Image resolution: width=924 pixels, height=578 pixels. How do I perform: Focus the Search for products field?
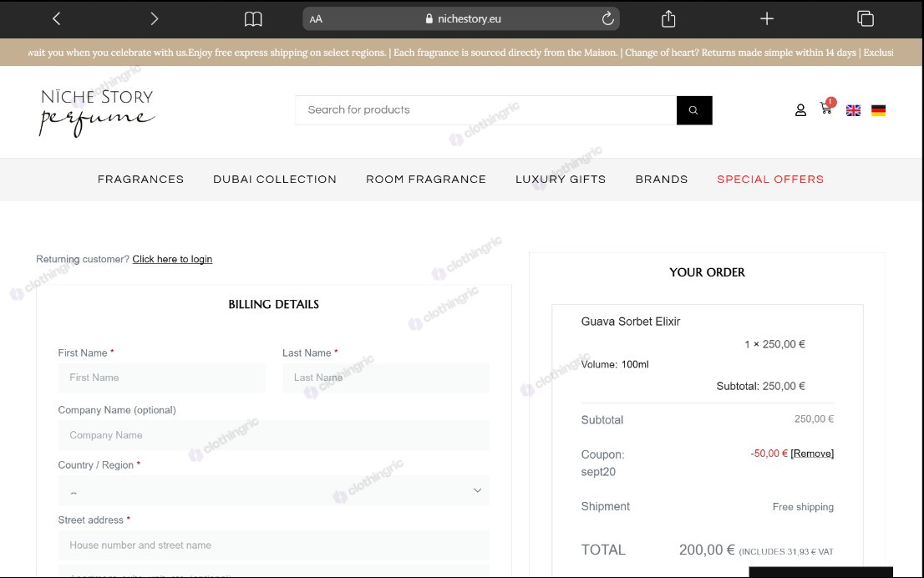[x=486, y=110]
